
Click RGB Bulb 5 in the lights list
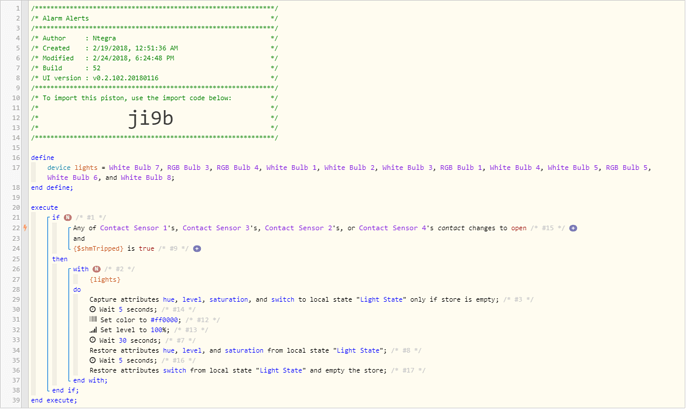coord(627,168)
